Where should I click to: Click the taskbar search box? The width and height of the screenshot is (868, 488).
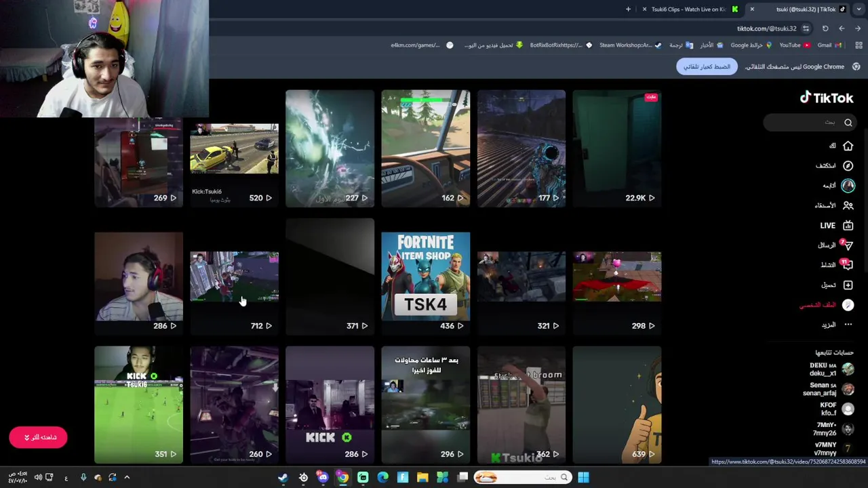click(522, 478)
